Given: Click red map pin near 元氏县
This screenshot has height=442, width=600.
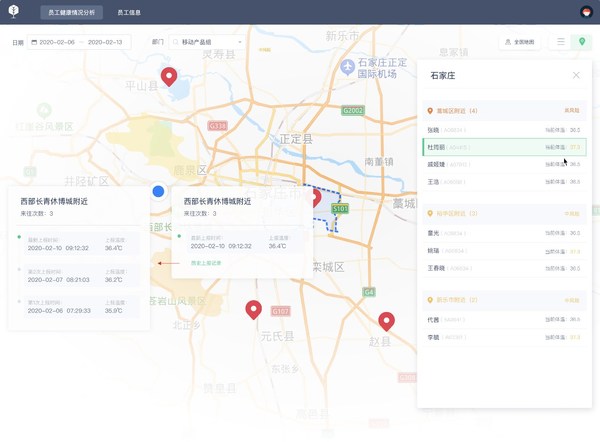Looking at the screenshot, I should pyautogui.click(x=254, y=309).
